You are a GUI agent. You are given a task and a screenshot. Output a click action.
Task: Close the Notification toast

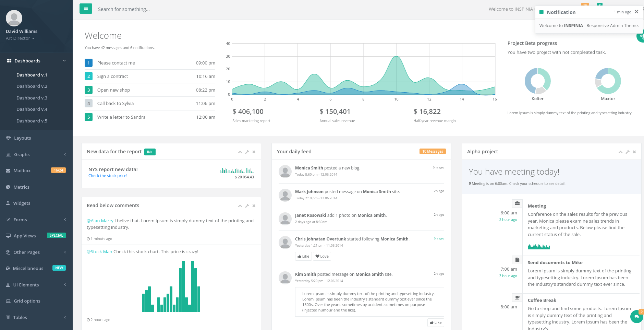636,12
